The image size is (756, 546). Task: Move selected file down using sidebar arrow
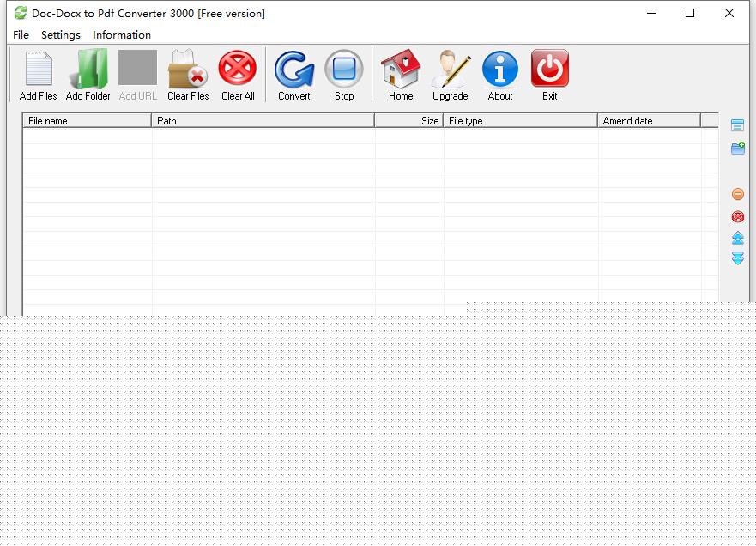[x=737, y=258]
